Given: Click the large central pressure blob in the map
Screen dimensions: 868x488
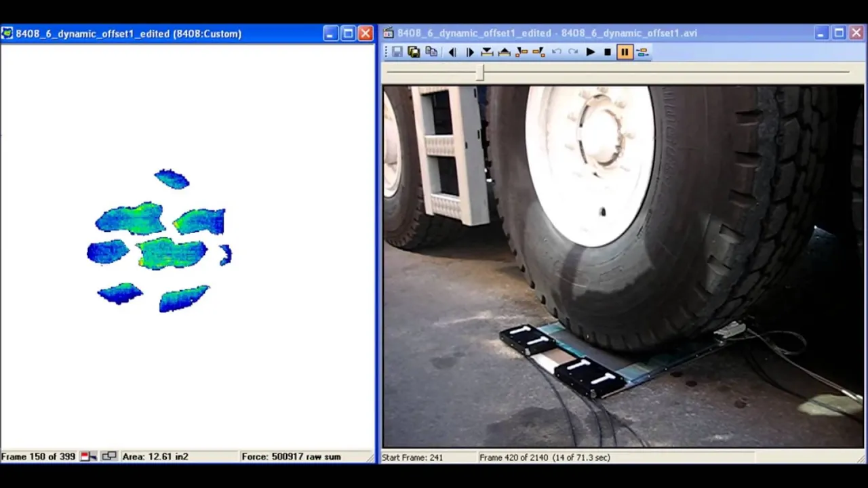Looking at the screenshot, I should (171, 253).
